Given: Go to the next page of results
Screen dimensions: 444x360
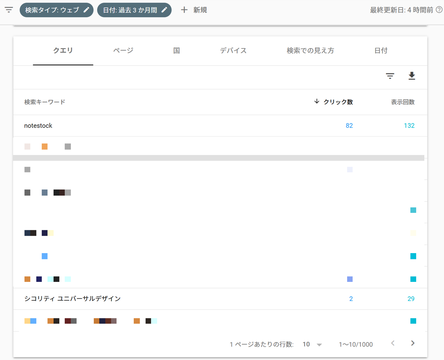Looking at the screenshot, I should [x=413, y=343].
